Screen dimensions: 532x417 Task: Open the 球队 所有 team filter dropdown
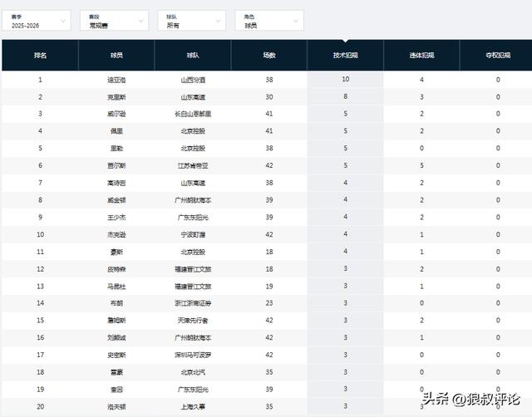(192, 21)
